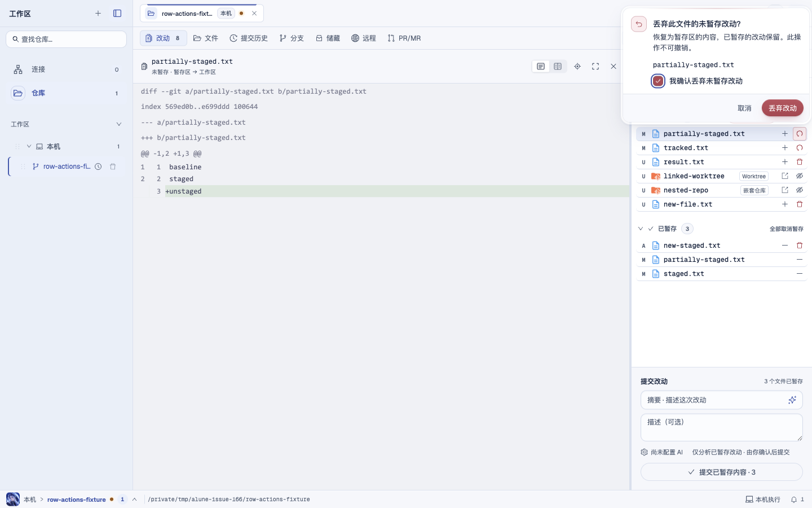Collapse the 已暂存 staged section
Screen dimensions: 812x508
[641, 229]
